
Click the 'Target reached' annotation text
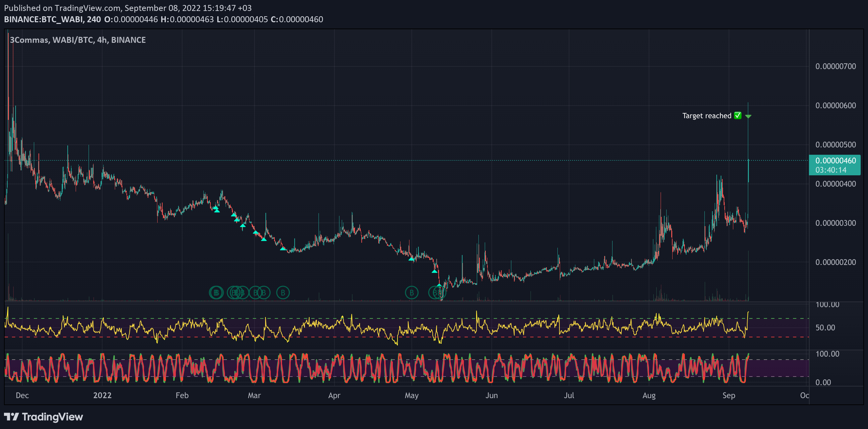(x=707, y=116)
